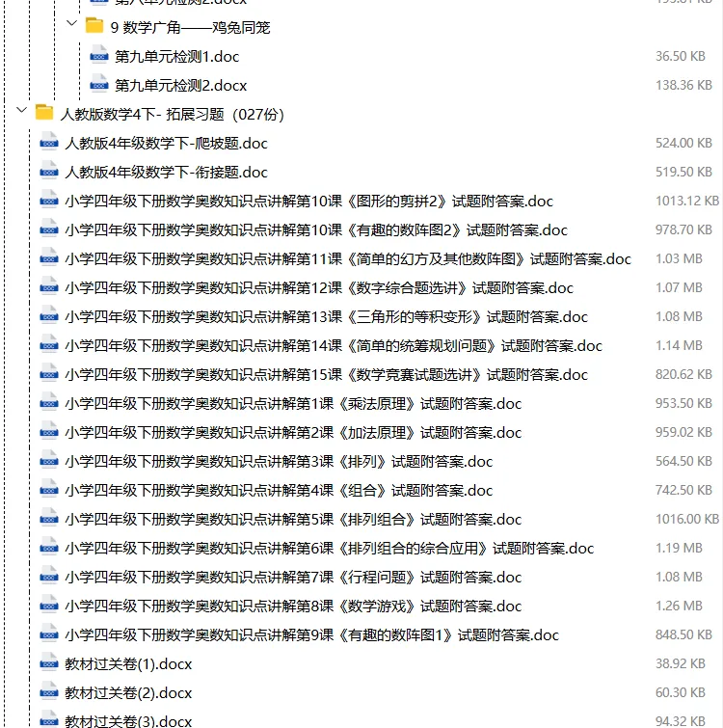Click the file icon for 第1课《乘法原理》
Screen dimensions: 723x728
[x=49, y=401]
